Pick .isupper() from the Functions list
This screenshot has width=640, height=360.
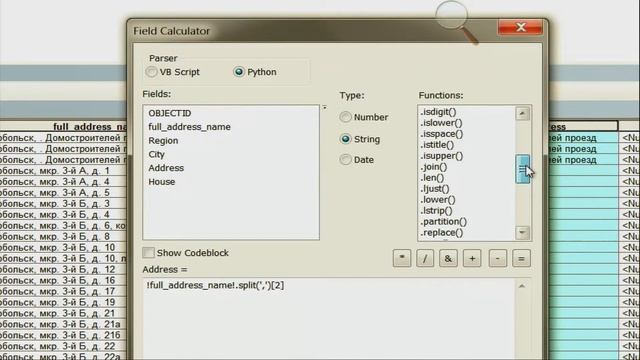pos(442,156)
